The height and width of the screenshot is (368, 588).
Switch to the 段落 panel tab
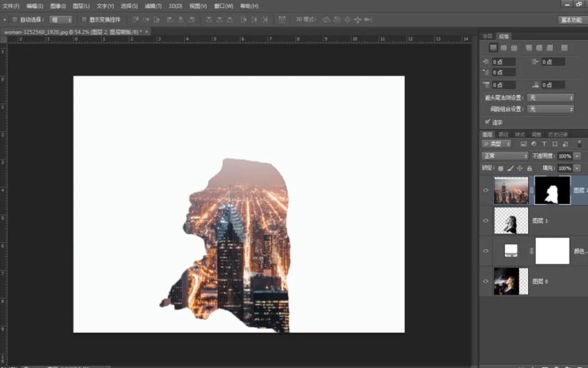tap(504, 36)
